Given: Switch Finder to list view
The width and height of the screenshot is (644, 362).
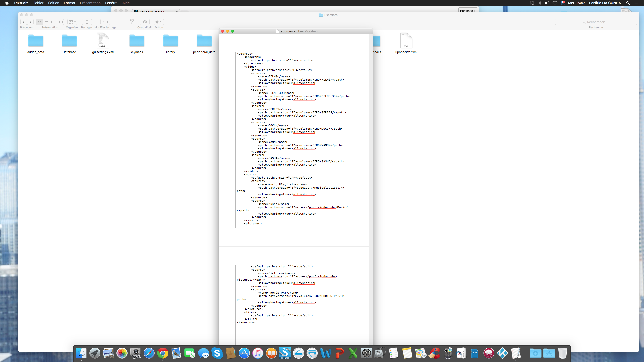Looking at the screenshot, I should (x=46, y=22).
